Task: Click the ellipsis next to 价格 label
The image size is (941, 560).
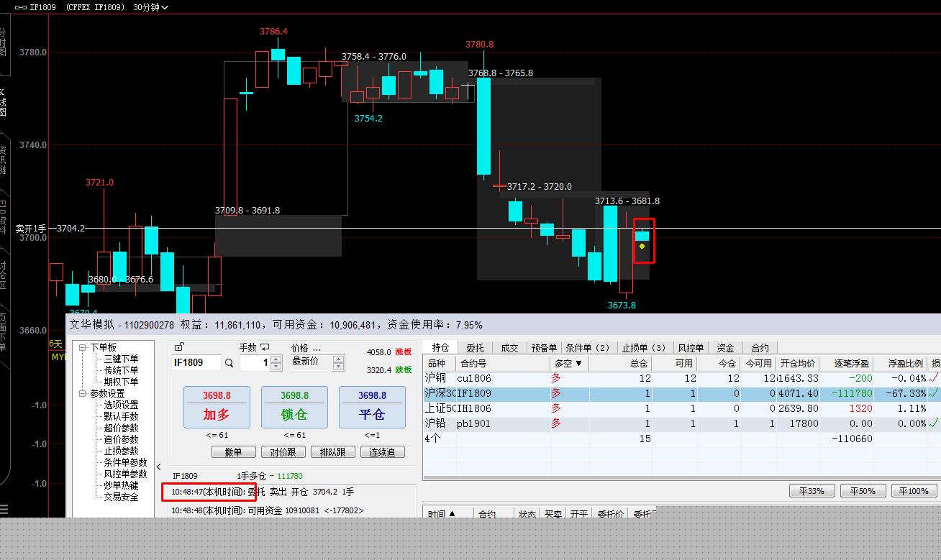Action: tap(317, 349)
